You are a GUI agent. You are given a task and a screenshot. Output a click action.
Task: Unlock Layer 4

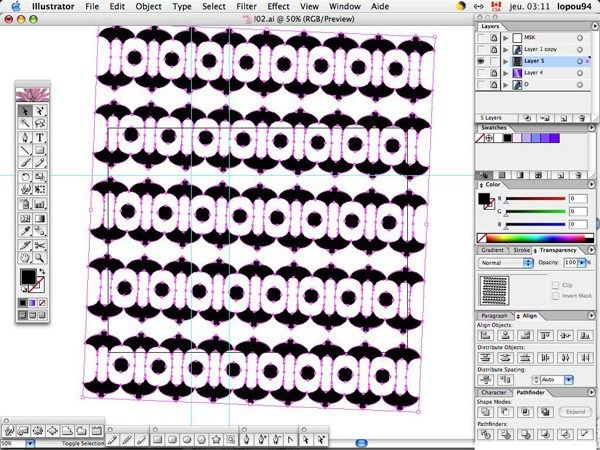tap(494, 73)
